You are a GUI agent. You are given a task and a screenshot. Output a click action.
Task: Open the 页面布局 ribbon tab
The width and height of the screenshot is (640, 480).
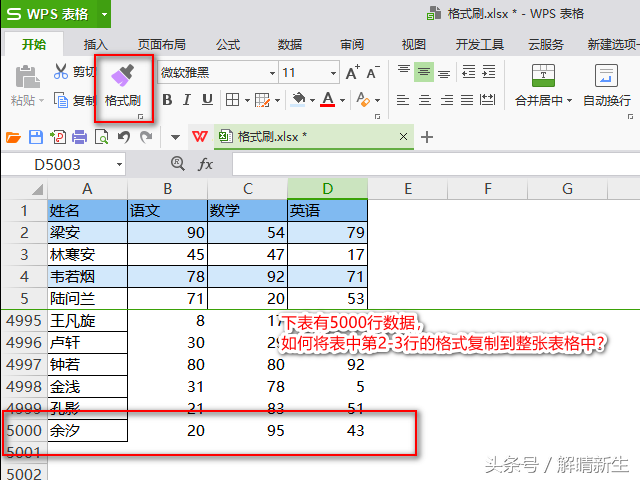click(x=162, y=44)
